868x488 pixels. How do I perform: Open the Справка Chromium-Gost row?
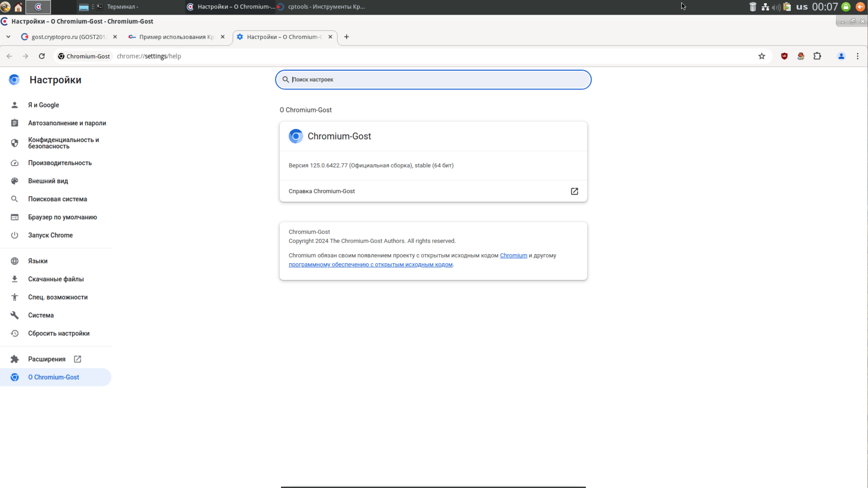[433, 191]
